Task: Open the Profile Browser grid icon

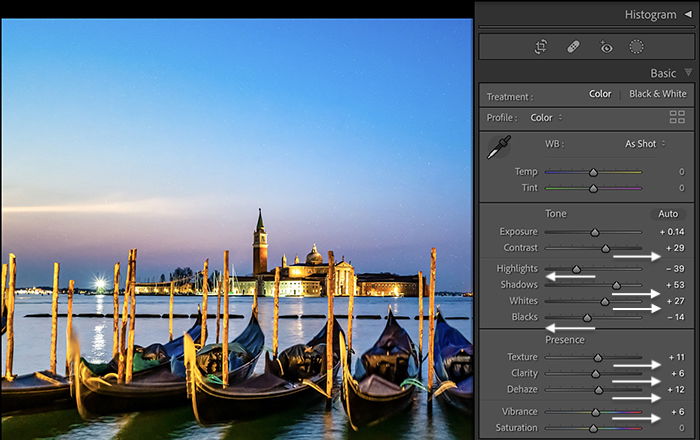Action: pyautogui.click(x=677, y=117)
